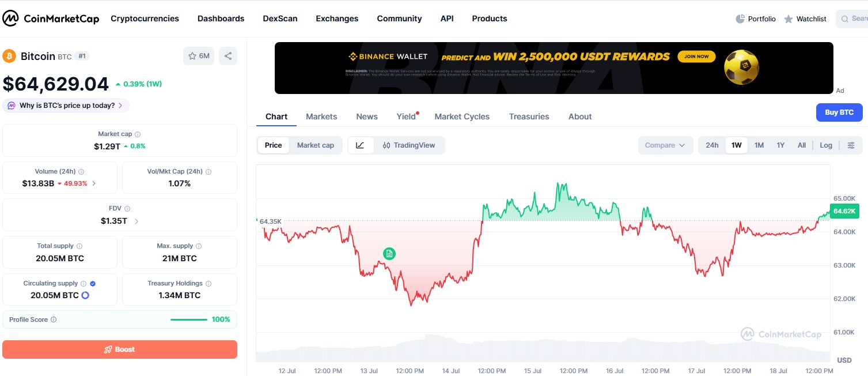Open the Watchlist star icon in header

click(789, 19)
